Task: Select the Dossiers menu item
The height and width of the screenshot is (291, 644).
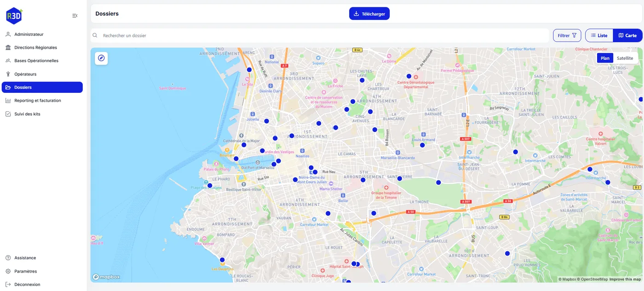Action: pyautogui.click(x=42, y=87)
